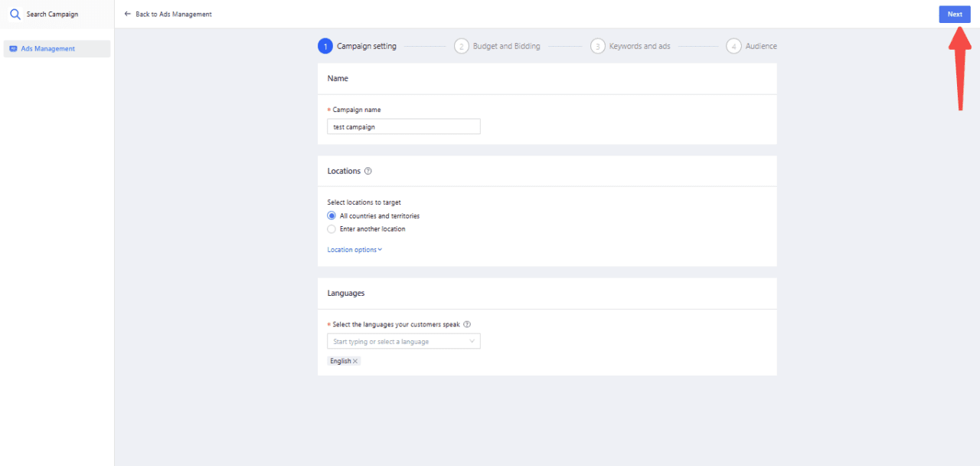Image resolution: width=980 pixels, height=466 pixels.
Task: Click Back to Ads Management link
Action: coord(168,14)
